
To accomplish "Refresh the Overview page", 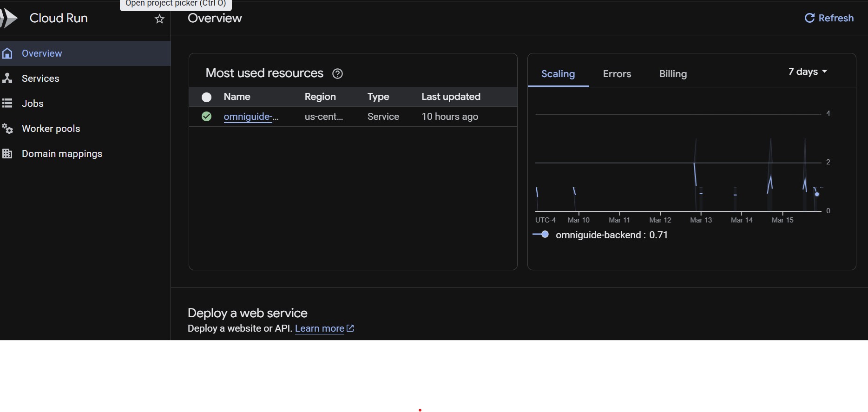I will click(x=829, y=18).
